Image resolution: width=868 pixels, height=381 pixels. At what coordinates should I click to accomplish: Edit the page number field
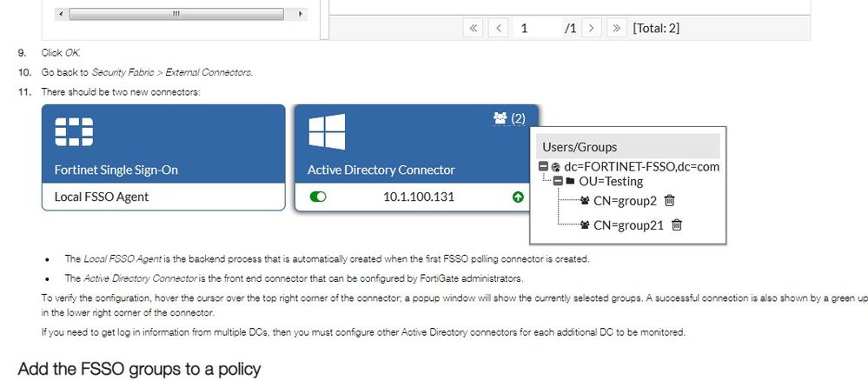[537, 28]
